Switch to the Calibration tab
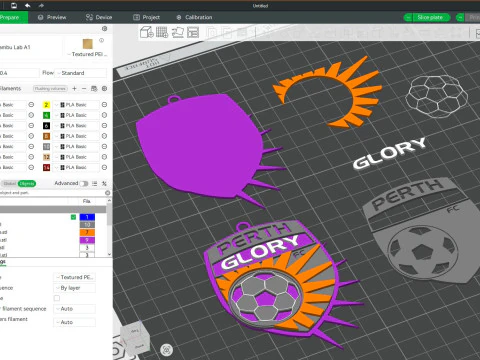This screenshot has width=480, height=360. (194, 17)
